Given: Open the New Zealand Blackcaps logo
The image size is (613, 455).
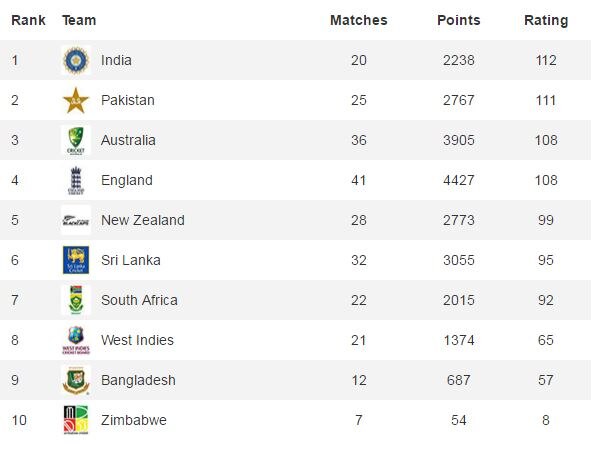Looking at the screenshot, I should click(76, 220).
